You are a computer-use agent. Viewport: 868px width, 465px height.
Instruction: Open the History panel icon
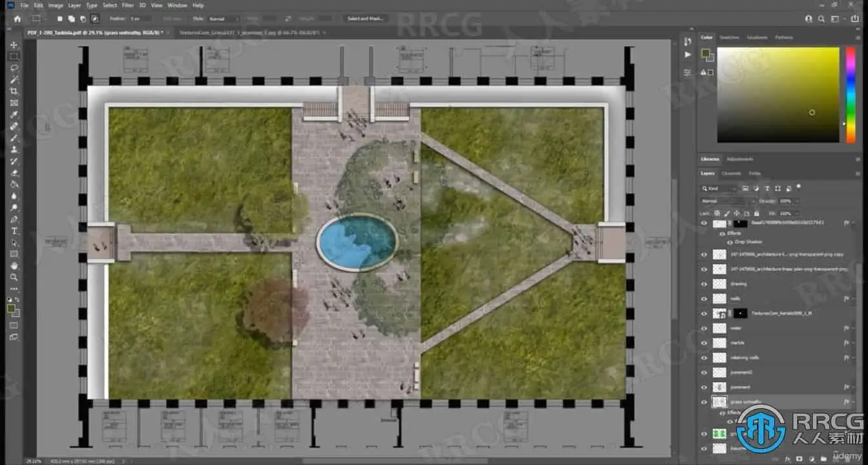tap(687, 42)
